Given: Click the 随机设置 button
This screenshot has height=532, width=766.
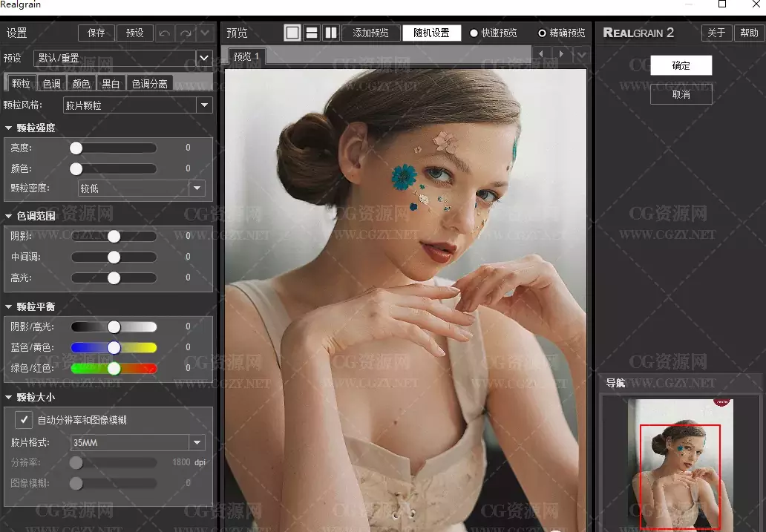Looking at the screenshot, I should [431, 33].
